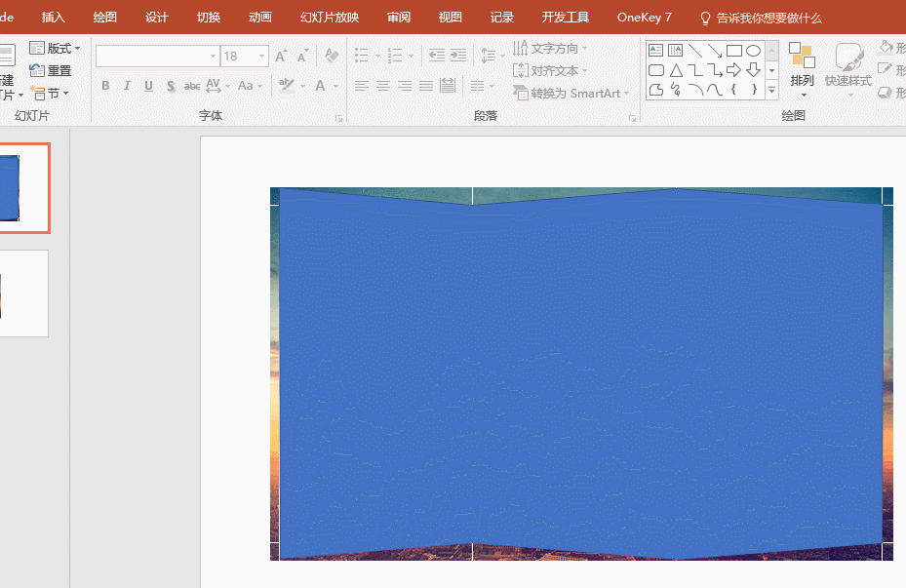
Task: Expand the 版式 layout dropdown
Action: pos(57,49)
